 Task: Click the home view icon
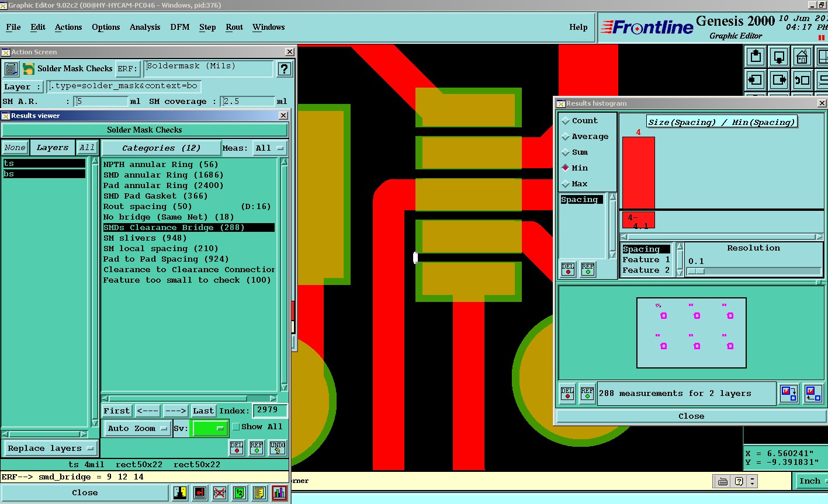pyautogui.click(x=802, y=57)
